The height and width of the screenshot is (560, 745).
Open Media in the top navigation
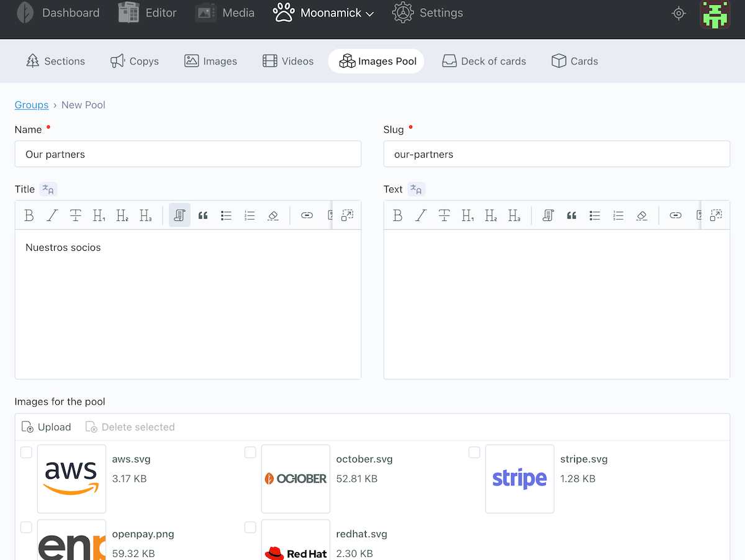click(x=225, y=13)
